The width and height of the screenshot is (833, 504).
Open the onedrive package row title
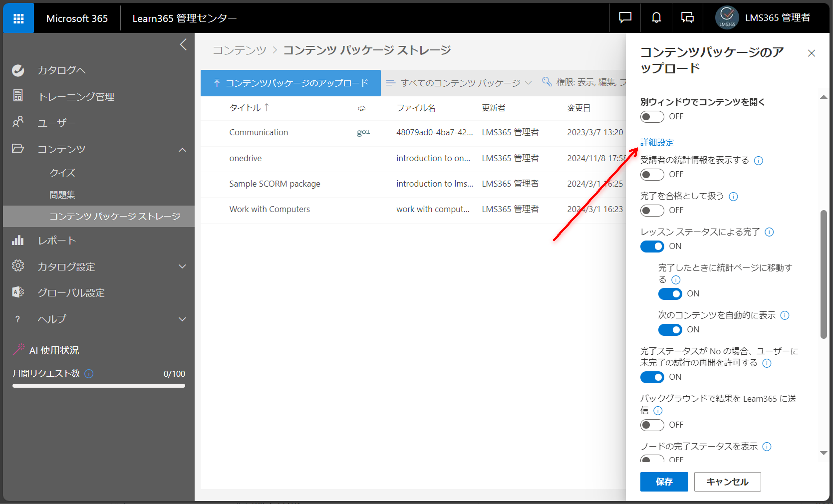[245, 158]
